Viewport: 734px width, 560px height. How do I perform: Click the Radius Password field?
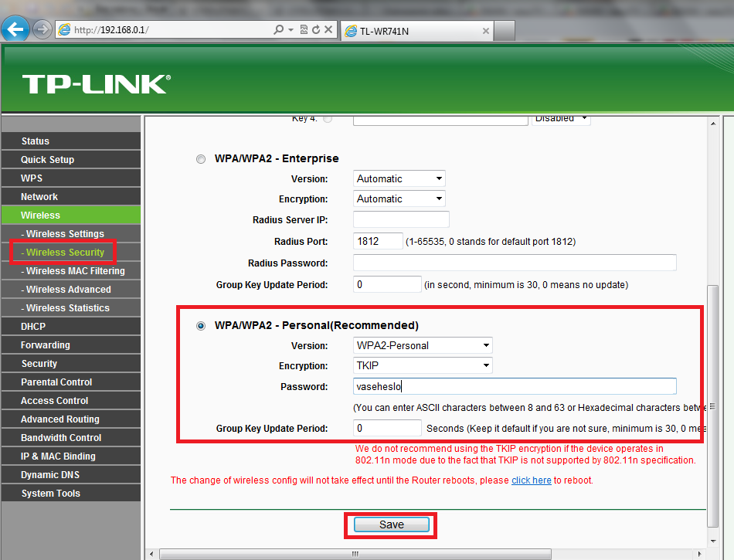point(515,263)
